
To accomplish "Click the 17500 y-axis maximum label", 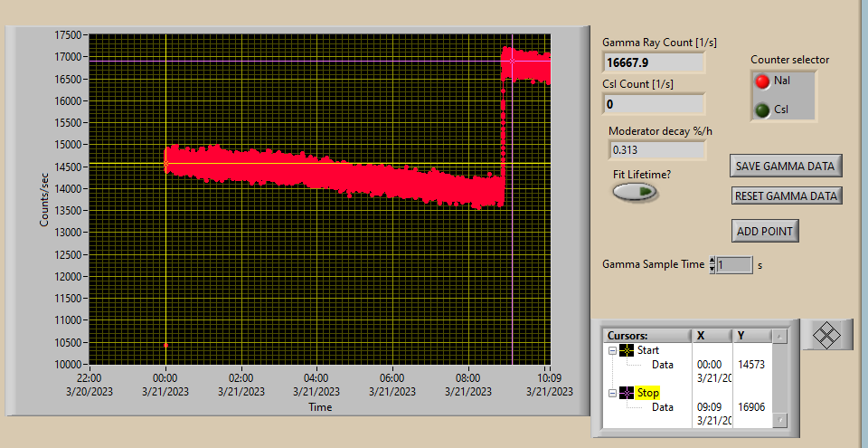I will pyautogui.click(x=68, y=35).
